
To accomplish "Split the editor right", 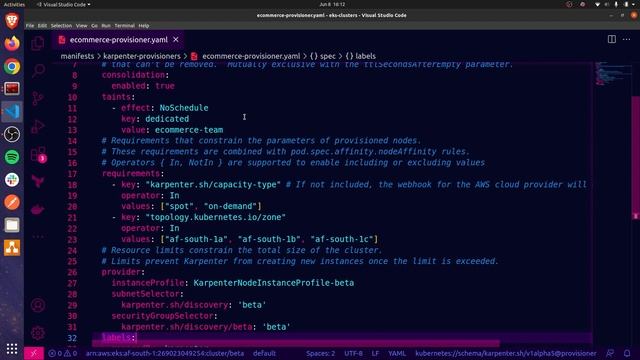I will 611,39.
